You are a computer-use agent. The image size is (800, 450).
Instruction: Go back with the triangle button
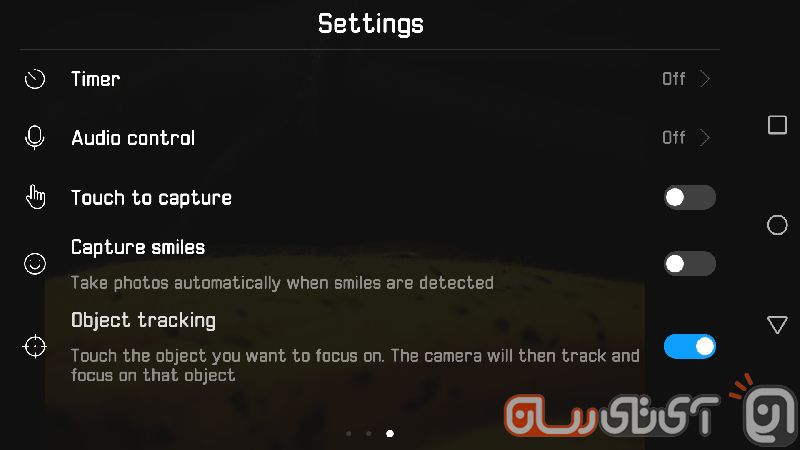(x=777, y=324)
